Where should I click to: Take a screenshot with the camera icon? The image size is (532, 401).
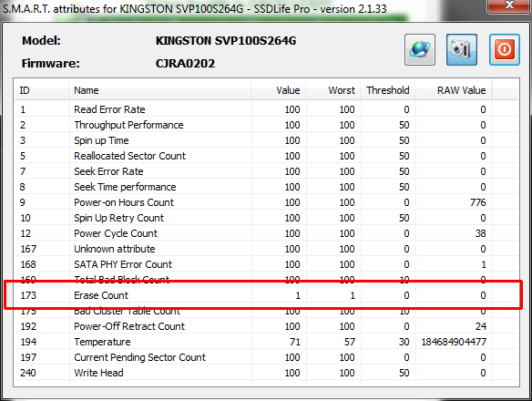point(462,49)
